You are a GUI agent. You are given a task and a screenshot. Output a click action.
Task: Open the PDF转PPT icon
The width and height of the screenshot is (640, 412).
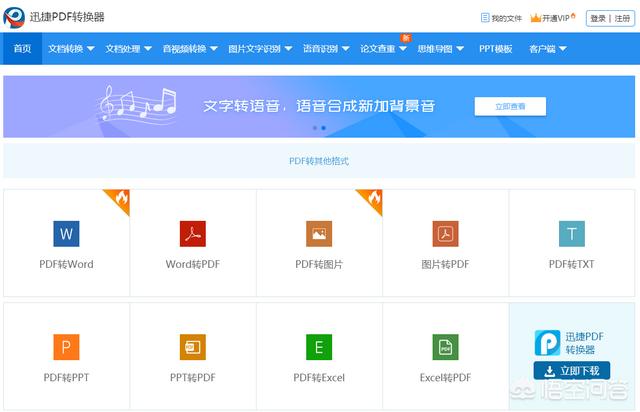click(66, 347)
